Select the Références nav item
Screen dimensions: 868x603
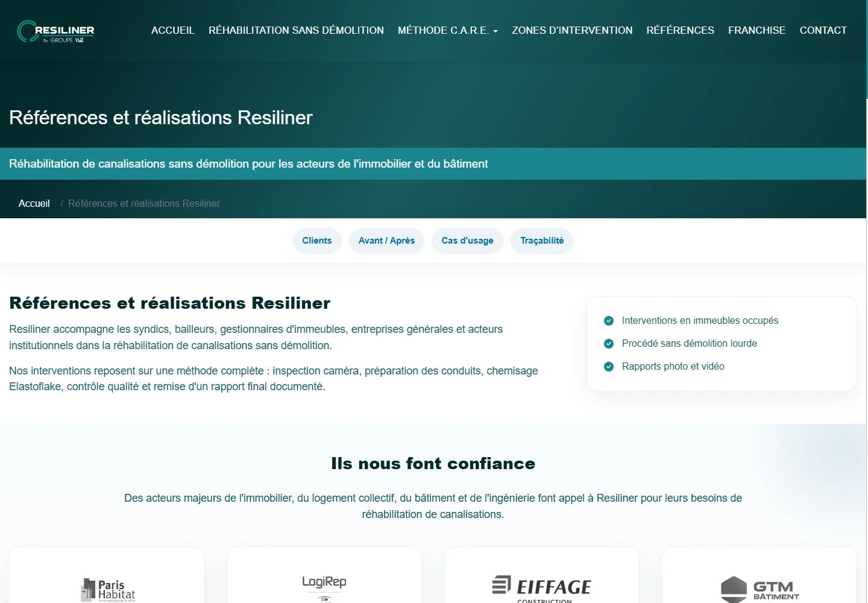[680, 30]
